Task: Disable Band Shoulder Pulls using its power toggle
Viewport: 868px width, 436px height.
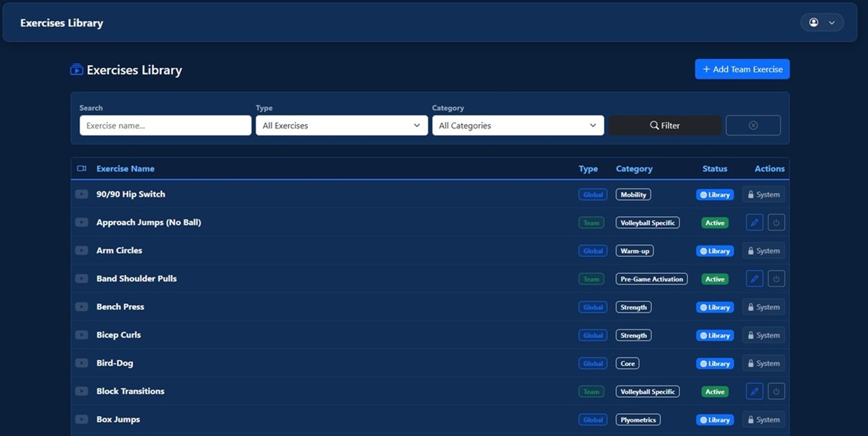Action: [776, 279]
